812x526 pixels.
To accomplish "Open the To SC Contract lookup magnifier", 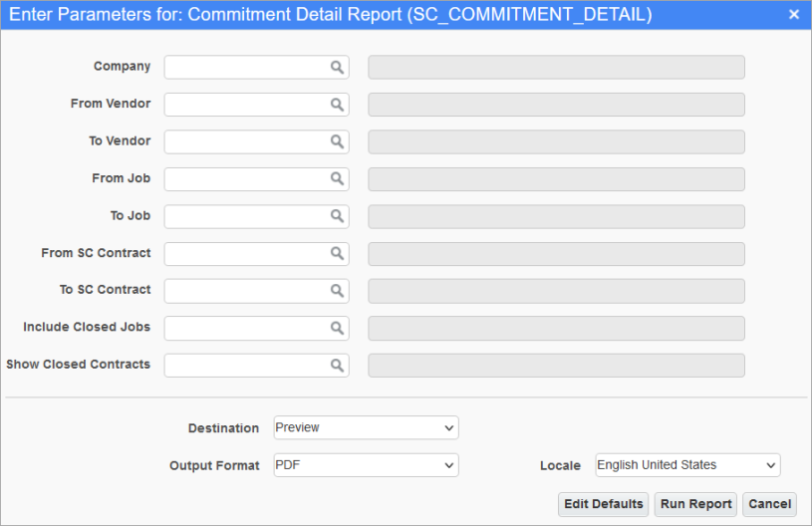I will 337,291.
